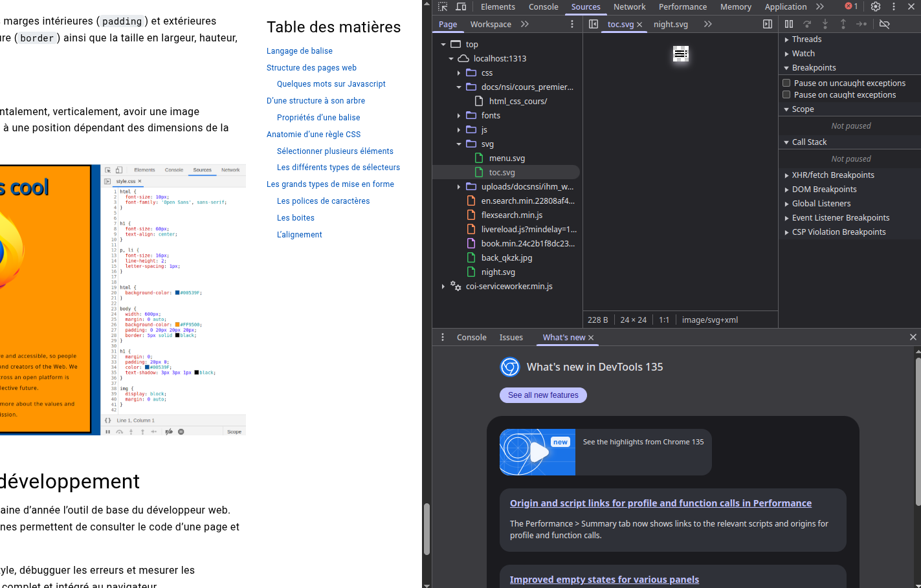Expand coi-serviceworker.min.js node
The image size is (921, 588).
click(x=443, y=287)
